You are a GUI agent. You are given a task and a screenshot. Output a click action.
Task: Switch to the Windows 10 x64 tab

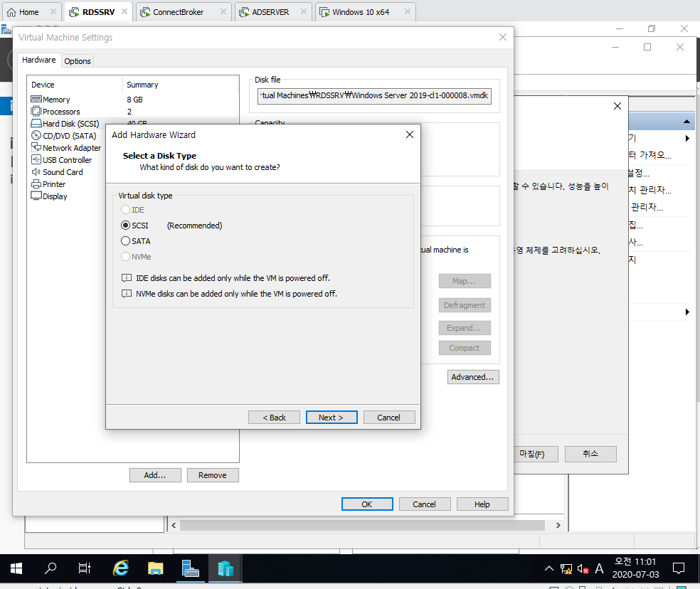pyautogui.click(x=361, y=12)
